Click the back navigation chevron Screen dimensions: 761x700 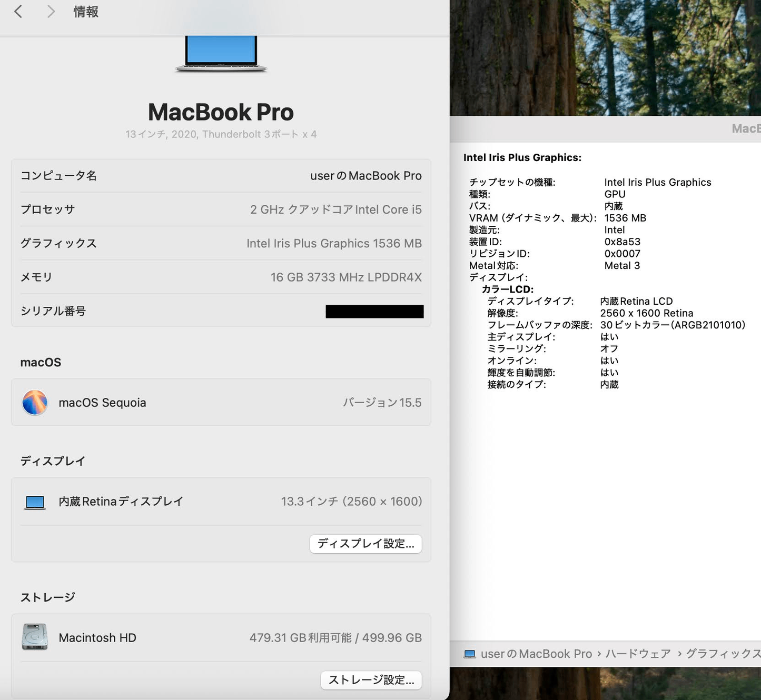[18, 11]
